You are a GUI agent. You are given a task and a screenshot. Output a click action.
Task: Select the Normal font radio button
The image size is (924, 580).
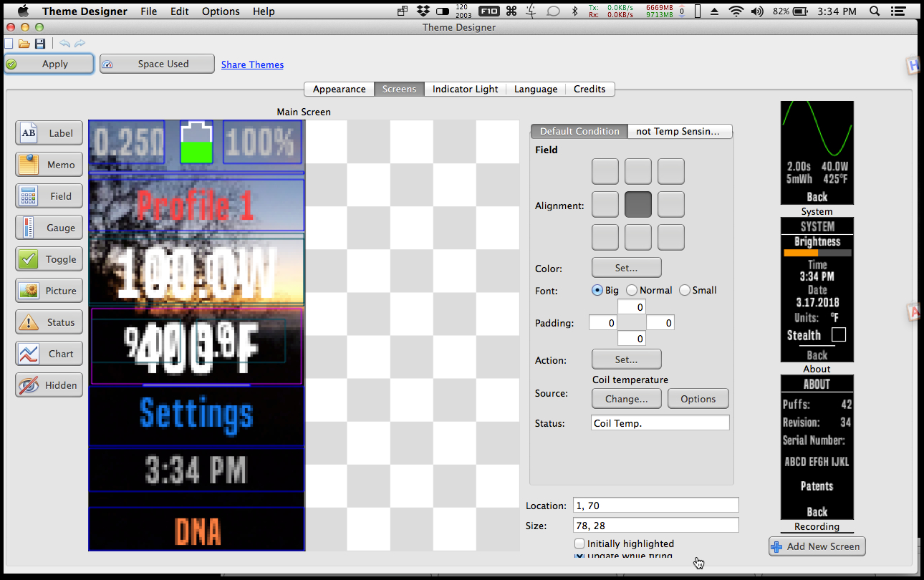pyautogui.click(x=632, y=290)
